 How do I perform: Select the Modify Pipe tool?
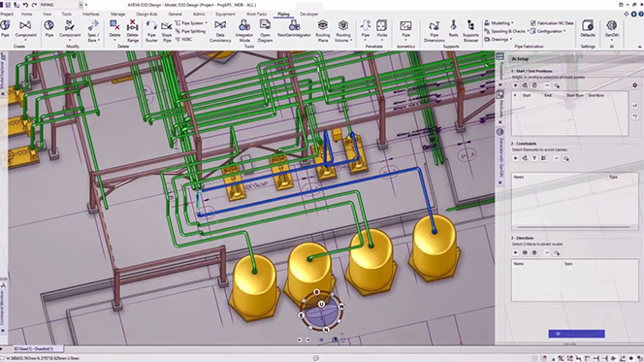[x=48, y=29]
